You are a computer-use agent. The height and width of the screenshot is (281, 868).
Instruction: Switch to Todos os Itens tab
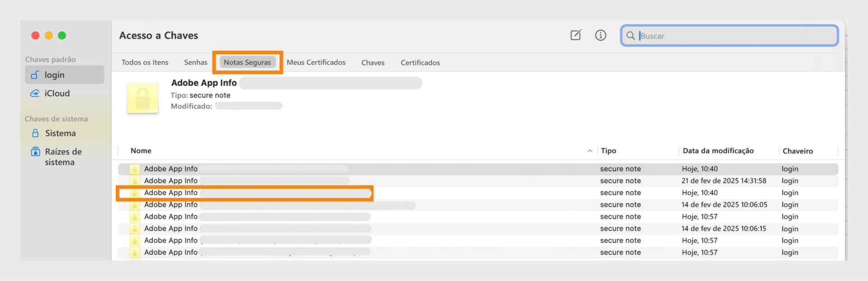(145, 62)
